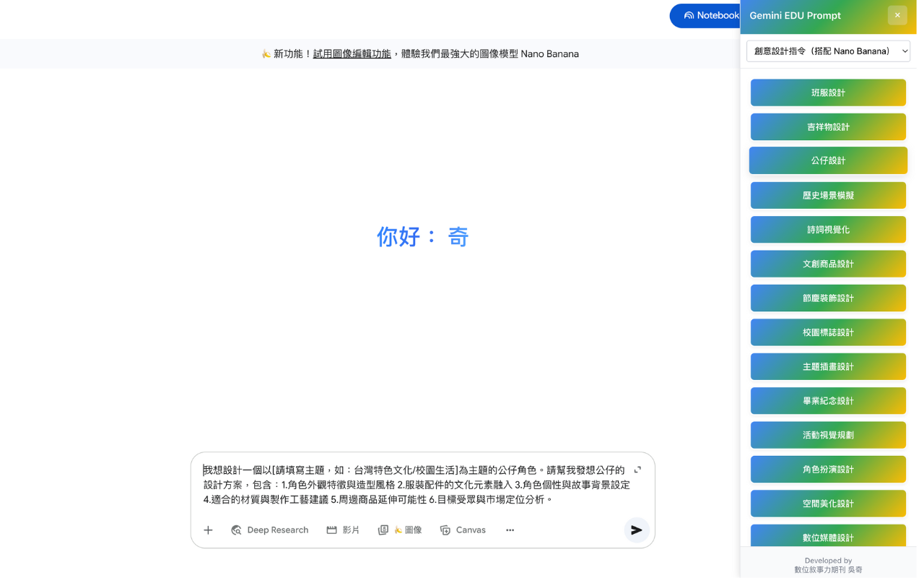The image size is (924, 578).
Task: Open the 影片 video generation tool
Action: pyautogui.click(x=343, y=530)
